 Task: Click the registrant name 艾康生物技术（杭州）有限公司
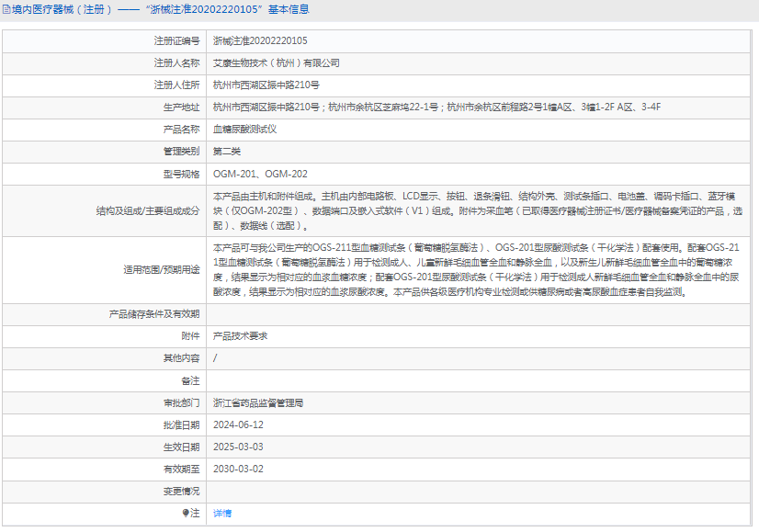pyautogui.click(x=276, y=62)
